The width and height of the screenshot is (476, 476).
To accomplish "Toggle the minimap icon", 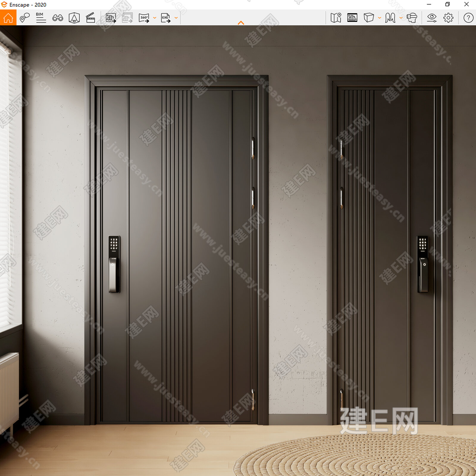I will [x=336, y=18].
